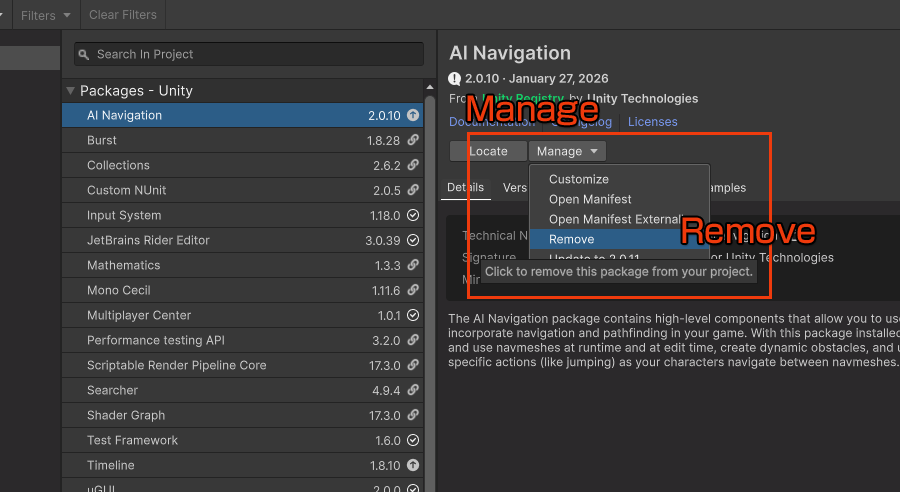The width and height of the screenshot is (900, 492).
Task: Click the magnifier icon in the search field
Action: (84, 55)
